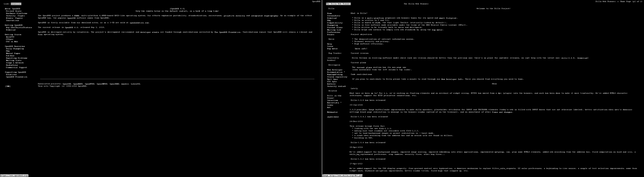The height and width of the screenshot is (177, 644).
Task: Select the [IMG] placeholder on the OpenBSD page
Action: tap(8, 86)
